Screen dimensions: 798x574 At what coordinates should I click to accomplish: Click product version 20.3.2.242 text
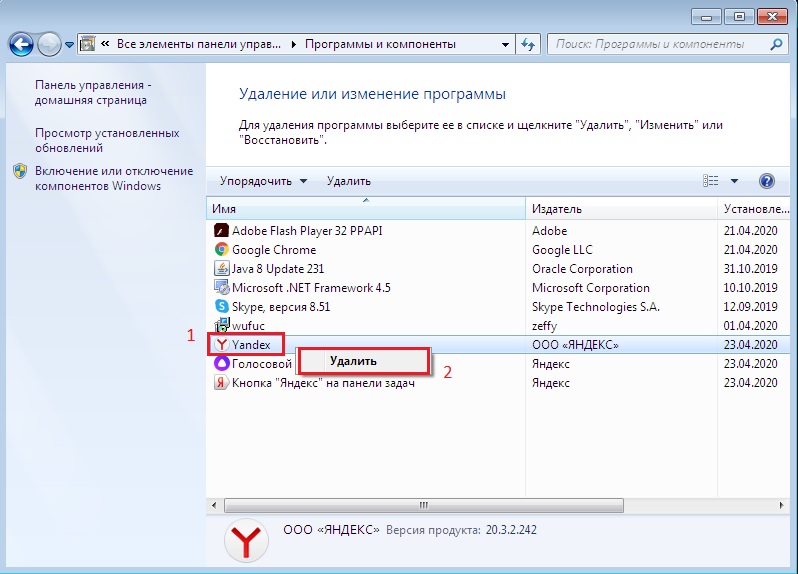pyautogui.click(x=511, y=530)
